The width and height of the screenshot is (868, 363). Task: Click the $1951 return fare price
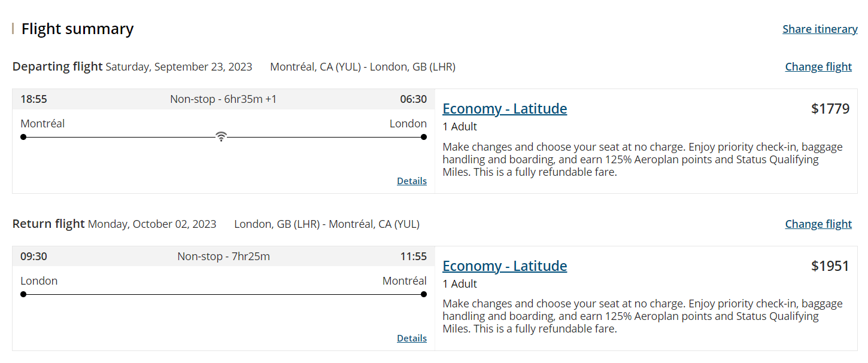point(830,266)
